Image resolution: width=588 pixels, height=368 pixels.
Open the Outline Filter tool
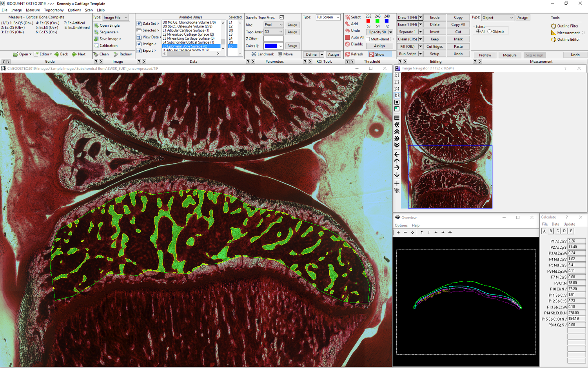click(x=564, y=26)
